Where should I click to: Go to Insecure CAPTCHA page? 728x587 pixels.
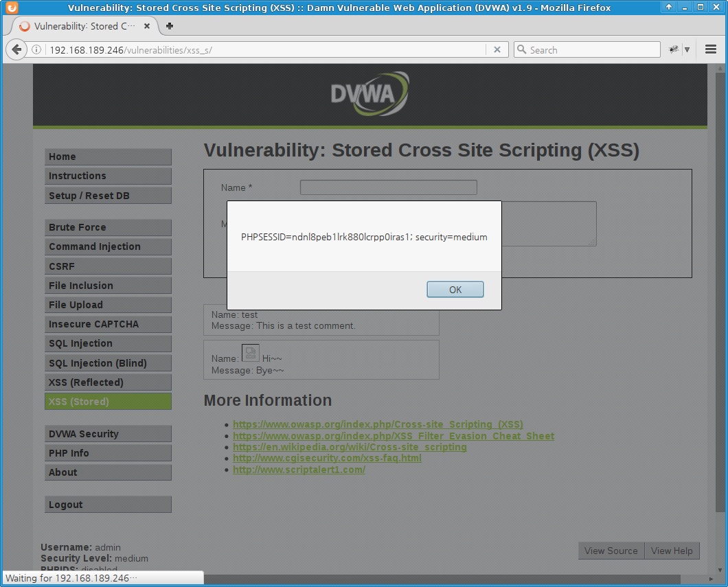[x=109, y=324]
